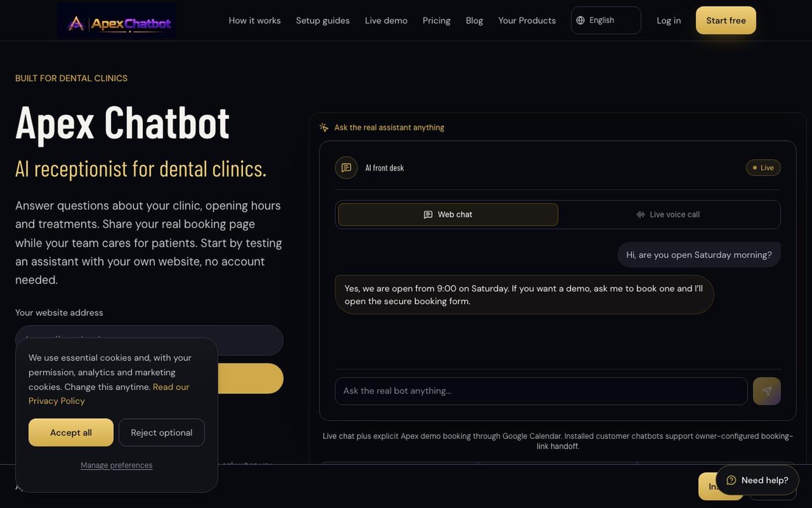The width and height of the screenshot is (812, 508).
Task: Click the bot reply about opening 9:00
Action: 524,295
